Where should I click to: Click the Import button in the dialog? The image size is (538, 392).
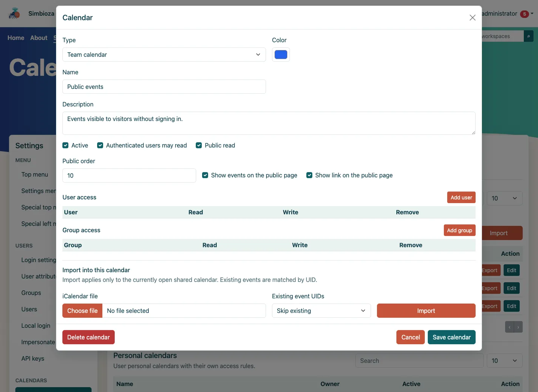tap(426, 311)
